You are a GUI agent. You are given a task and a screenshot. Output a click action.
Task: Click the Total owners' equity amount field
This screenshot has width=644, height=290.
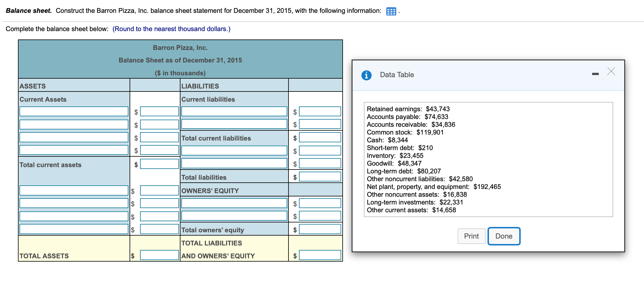[320, 229]
